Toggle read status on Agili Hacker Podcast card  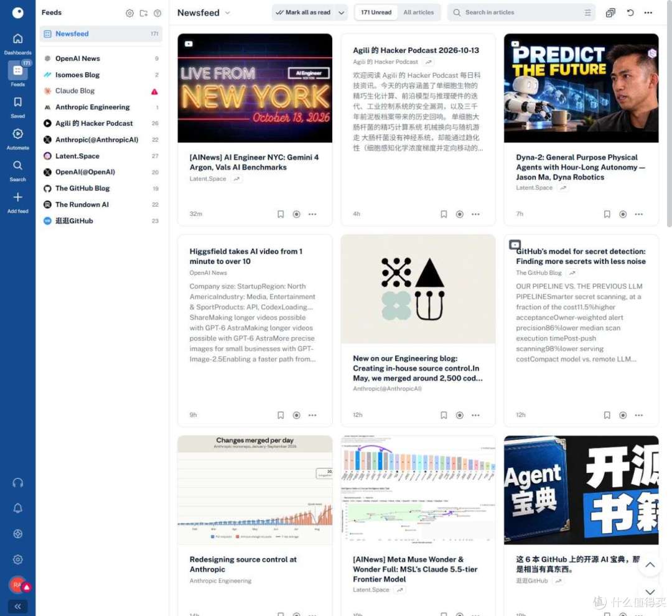(x=460, y=214)
